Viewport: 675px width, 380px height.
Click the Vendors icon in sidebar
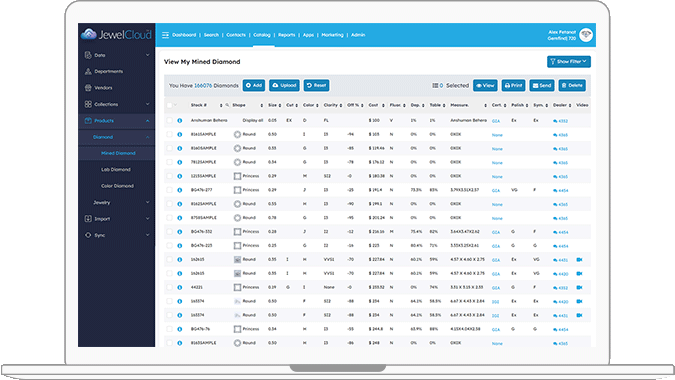click(88, 88)
